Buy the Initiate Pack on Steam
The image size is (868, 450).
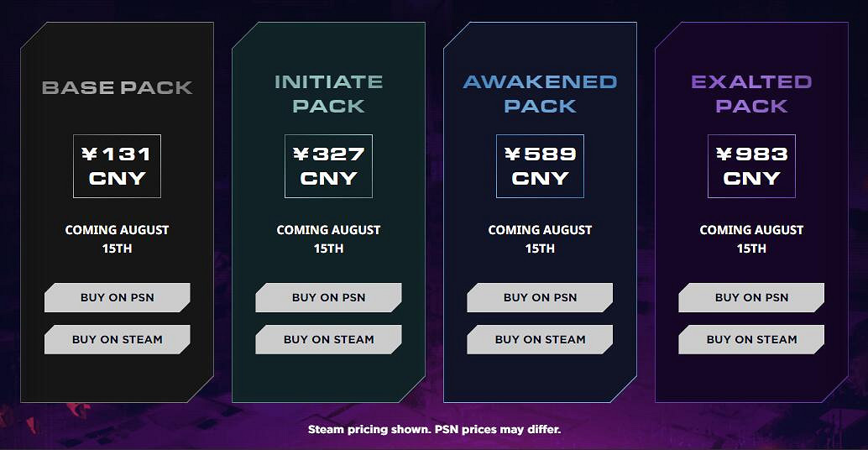point(329,339)
